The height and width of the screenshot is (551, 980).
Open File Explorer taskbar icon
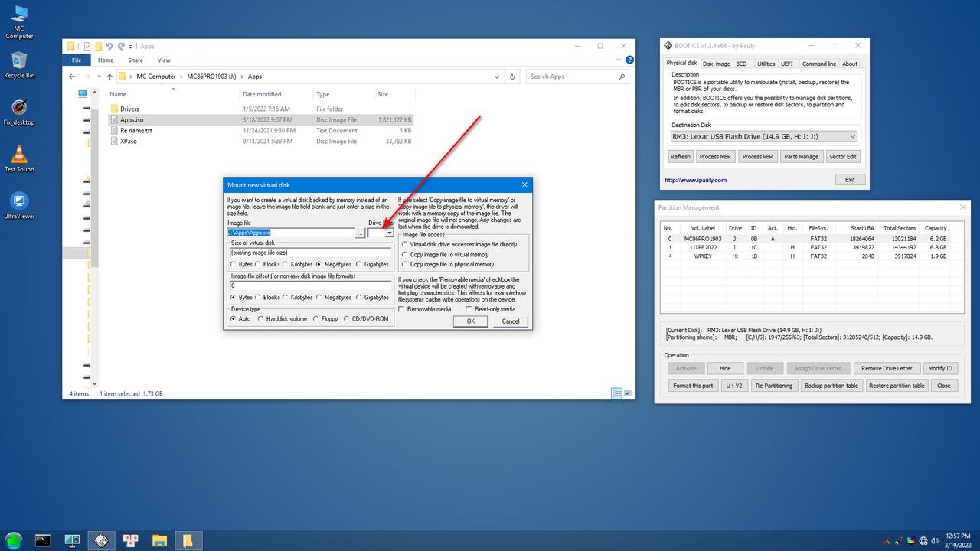click(x=158, y=540)
